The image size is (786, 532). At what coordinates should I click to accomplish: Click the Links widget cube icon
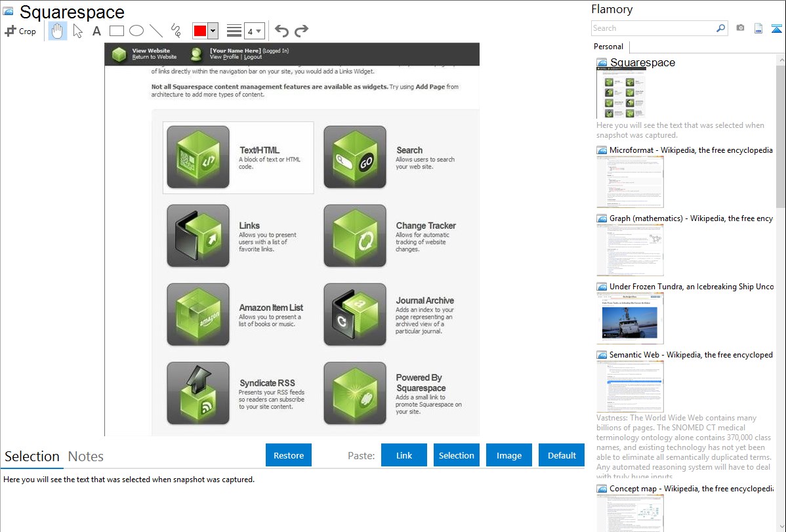tap(198, 235)
